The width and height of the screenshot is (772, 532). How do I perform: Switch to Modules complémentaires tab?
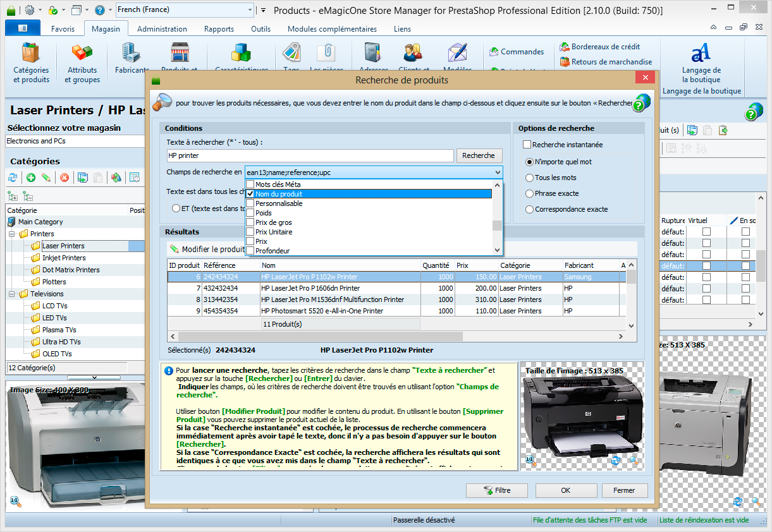[332, 28]
